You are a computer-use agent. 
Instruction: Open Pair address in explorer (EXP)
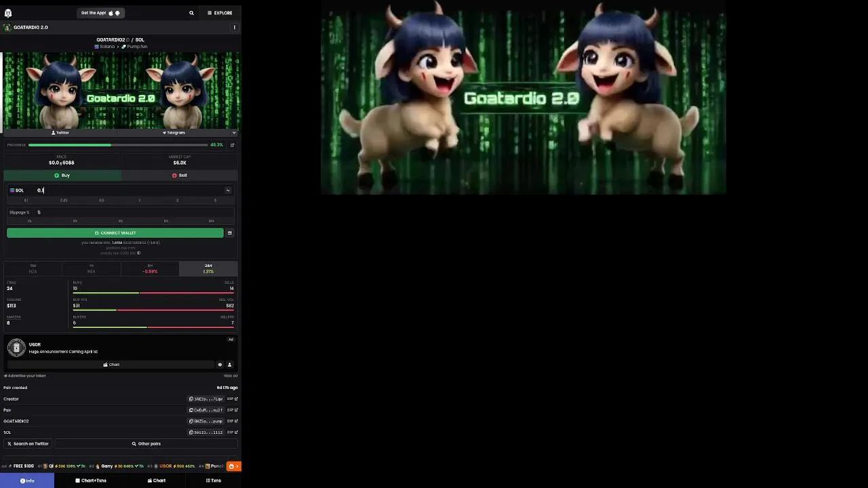pyautogui.click(x=232, y=410)
